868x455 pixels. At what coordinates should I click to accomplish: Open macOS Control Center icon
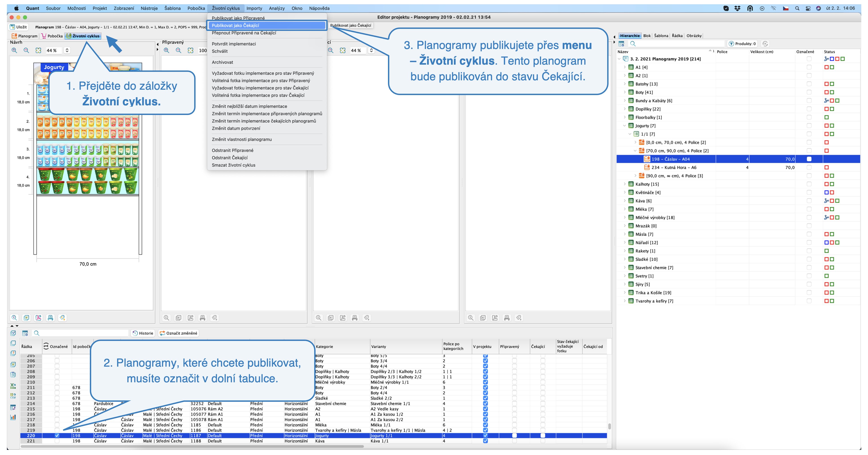coord(808,9)
